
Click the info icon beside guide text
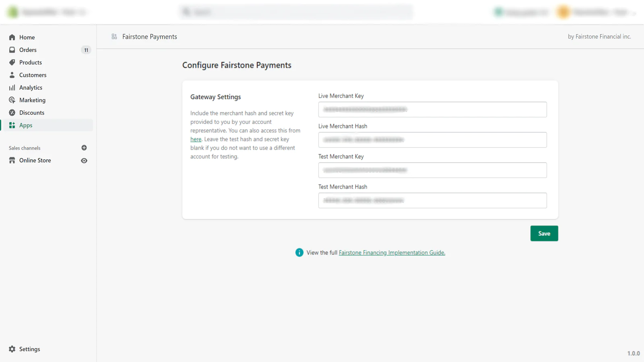pos(299,253)
